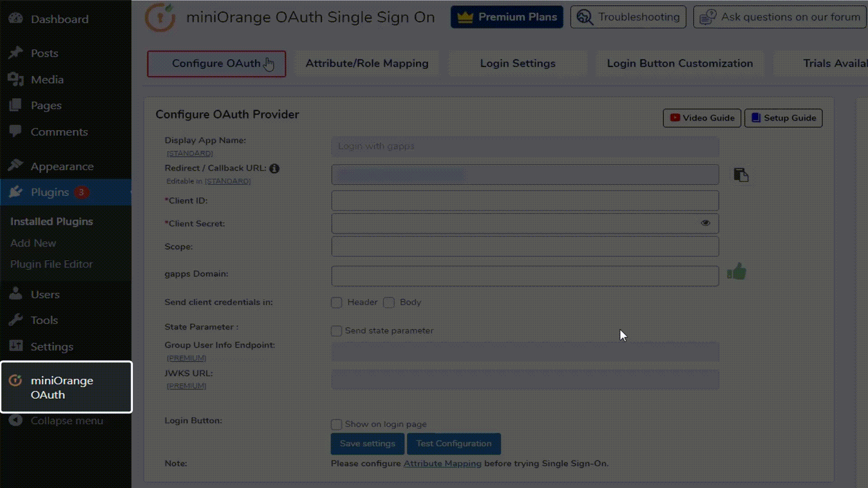Open the Setup Guide
The height and width of the screenshot is (488, 868).
783,118
